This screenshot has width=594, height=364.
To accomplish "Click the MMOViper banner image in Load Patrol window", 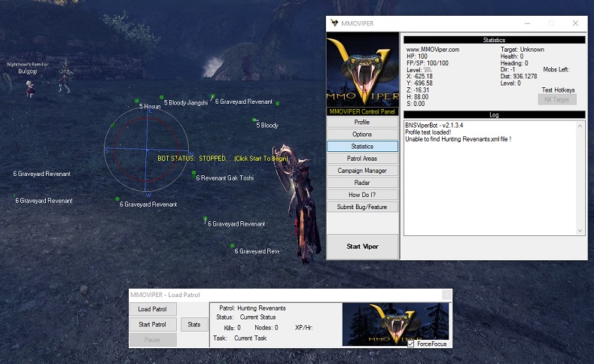I will (395, 324).
